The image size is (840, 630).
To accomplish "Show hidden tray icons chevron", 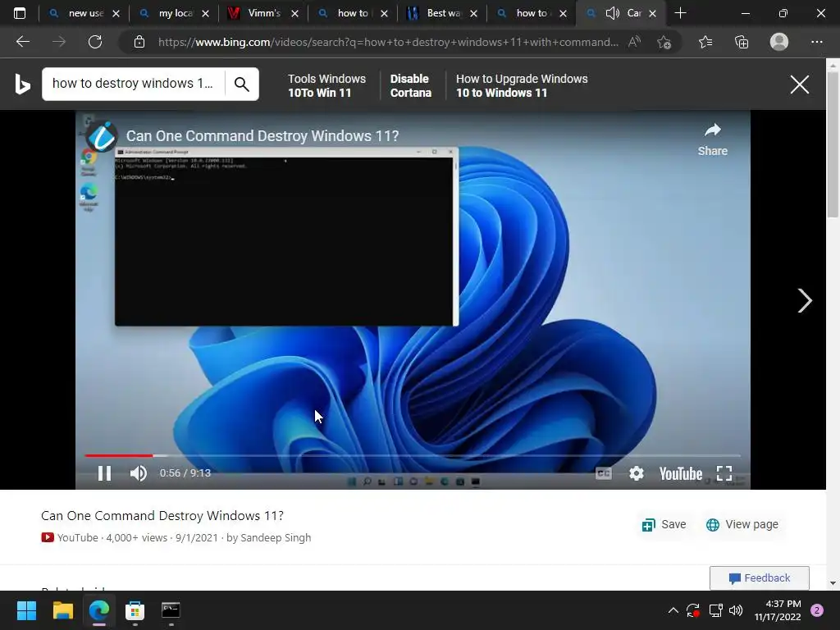I will pyautogui.click(x=673, y=610).
